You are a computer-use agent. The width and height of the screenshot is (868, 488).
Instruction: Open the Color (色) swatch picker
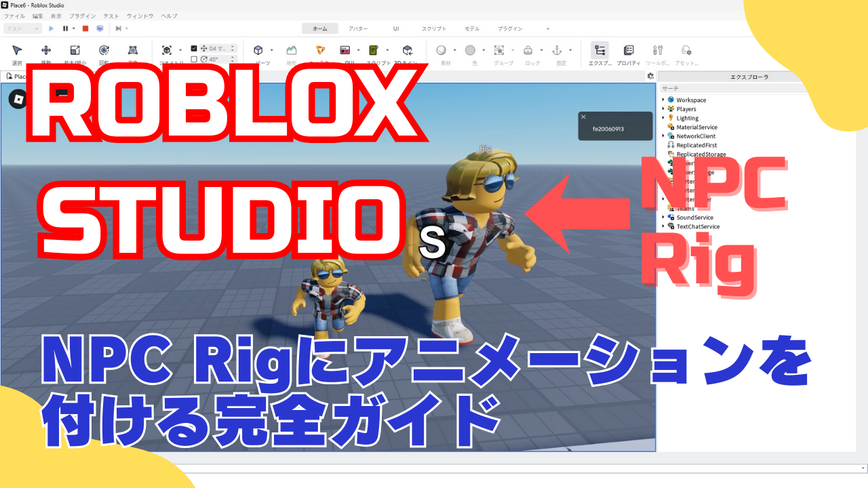click(x=471, y=50)
